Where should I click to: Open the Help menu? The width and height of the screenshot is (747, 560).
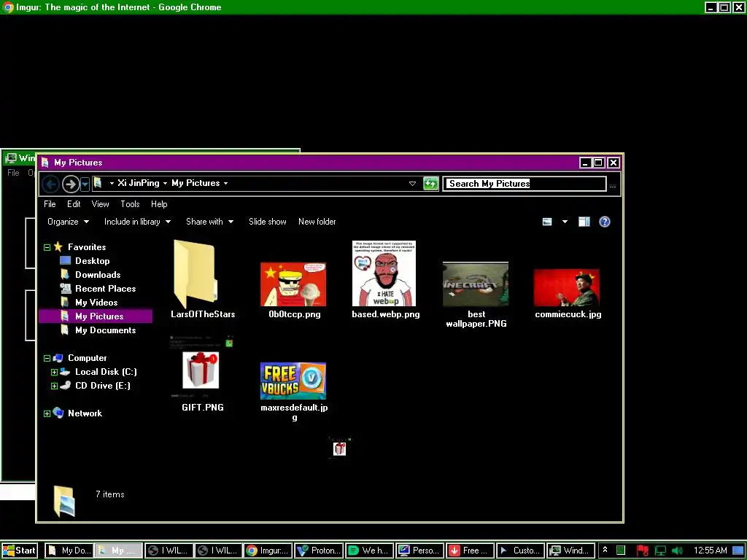pos(159,204)
